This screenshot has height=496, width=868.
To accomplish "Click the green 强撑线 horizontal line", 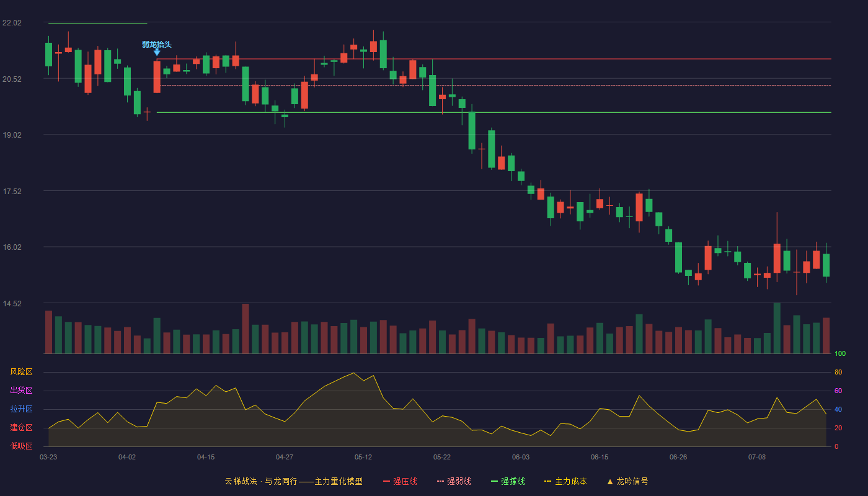I will [494, 112].
